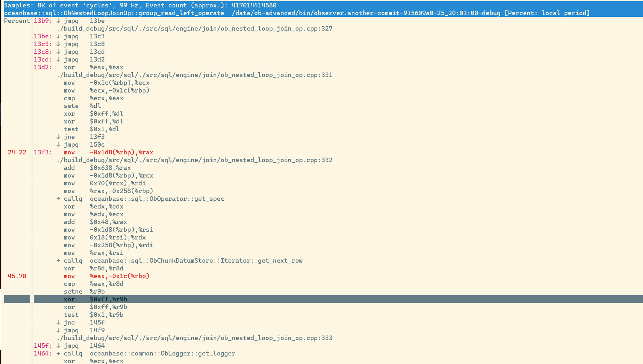Click the 'Percent' column label
643x364 pixels.
[x=17, y=21]
